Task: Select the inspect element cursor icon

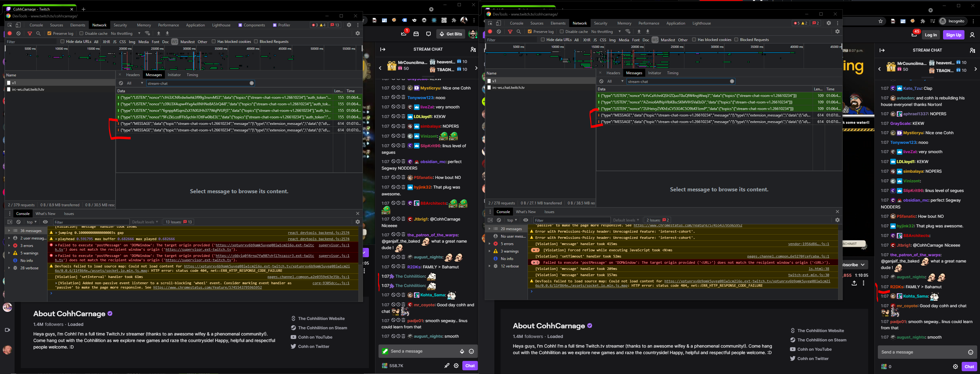Action: click(10, 25)
